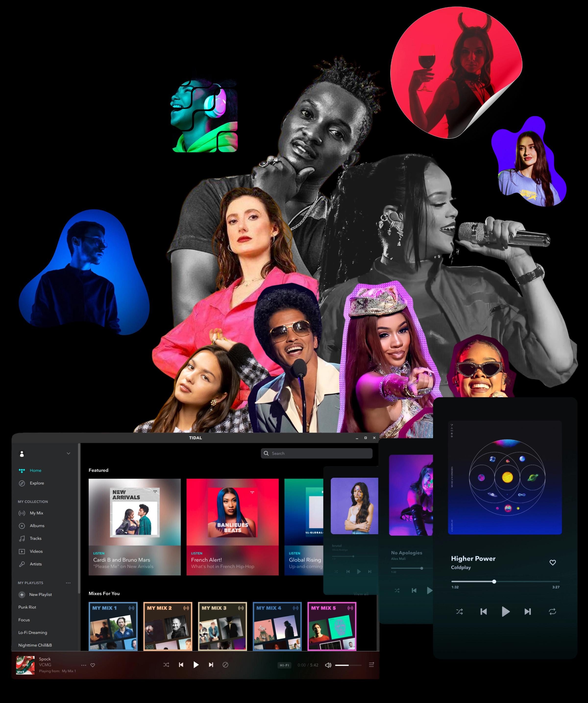Click the TIDAL sidebar scrollbar
Image resolution: width=588 pixels, height=703 pixels.
click(79, 519)
